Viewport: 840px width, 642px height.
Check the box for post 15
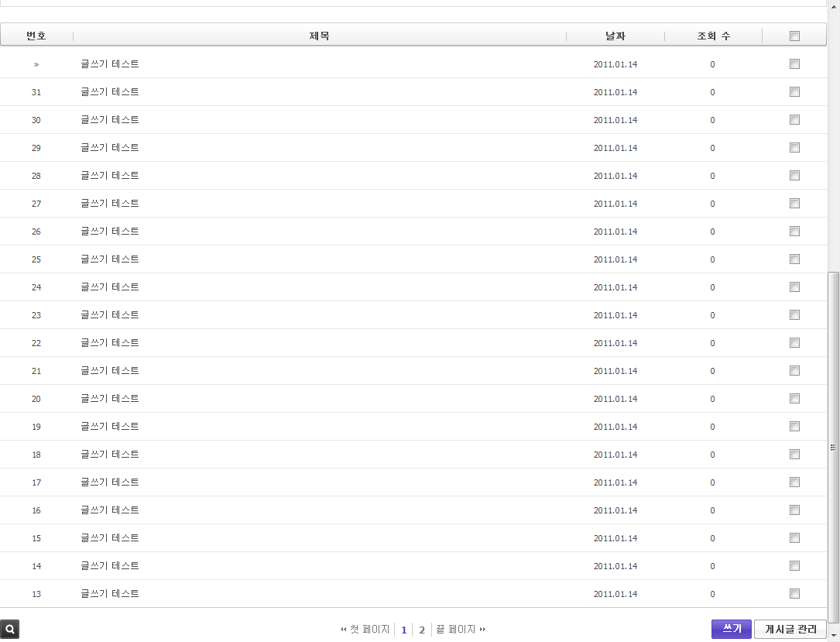(x=794, y=538)
